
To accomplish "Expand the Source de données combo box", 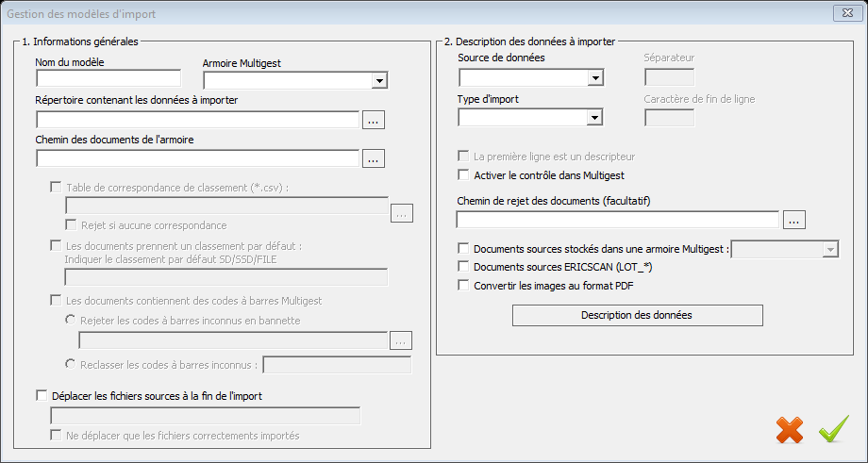I will click(x=595, y=77).
